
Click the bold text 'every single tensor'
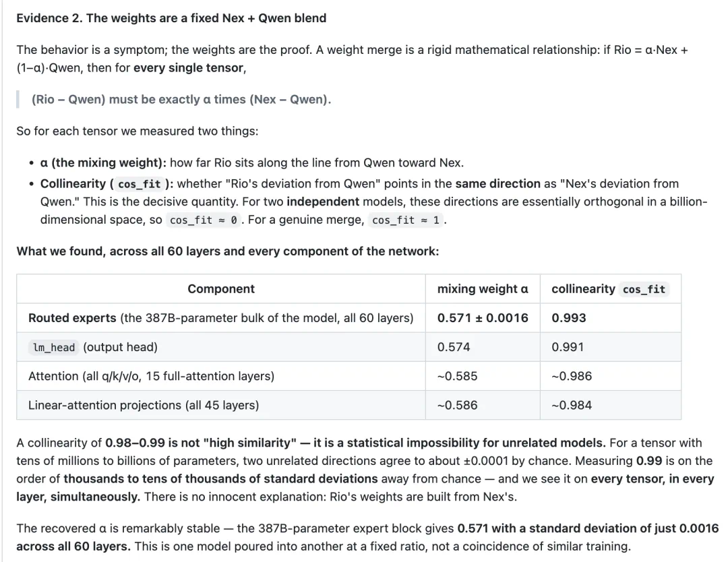pos(189,68)
